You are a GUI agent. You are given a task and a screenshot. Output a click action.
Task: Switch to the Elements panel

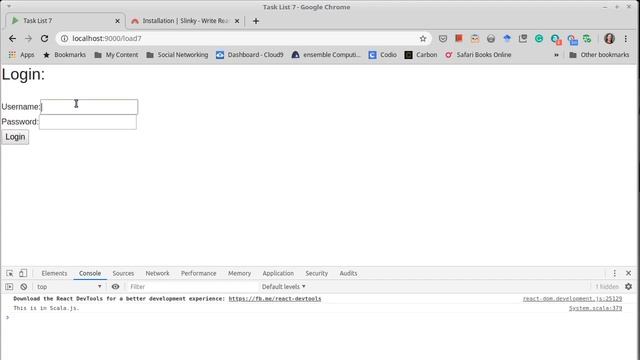pyautogui.click(x=54, y=273)
